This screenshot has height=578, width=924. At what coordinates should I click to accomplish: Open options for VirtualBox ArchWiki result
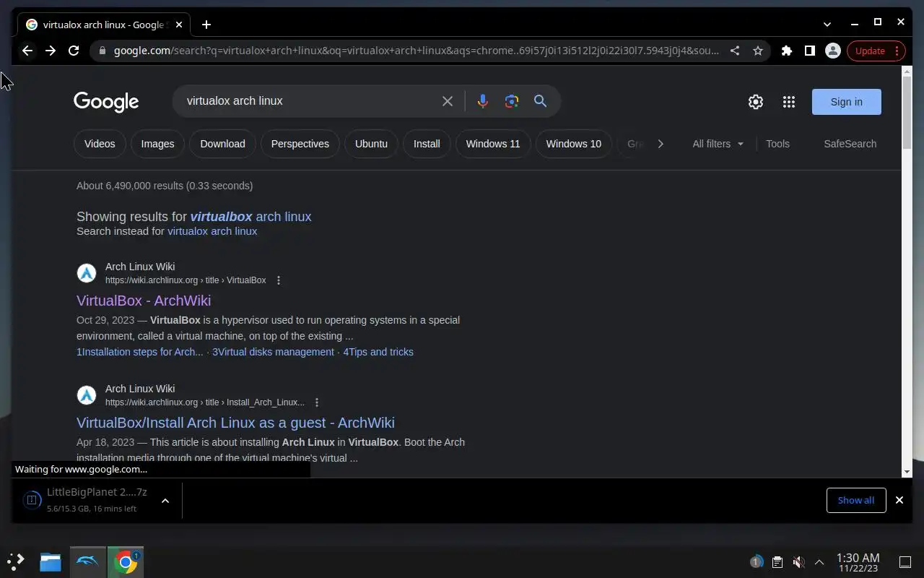coord(279,280)
